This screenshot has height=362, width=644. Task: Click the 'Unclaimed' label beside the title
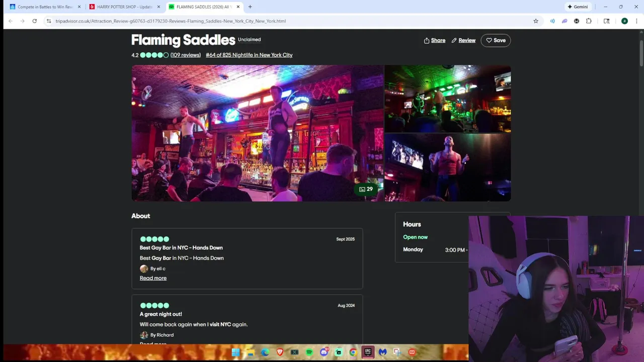249,40
